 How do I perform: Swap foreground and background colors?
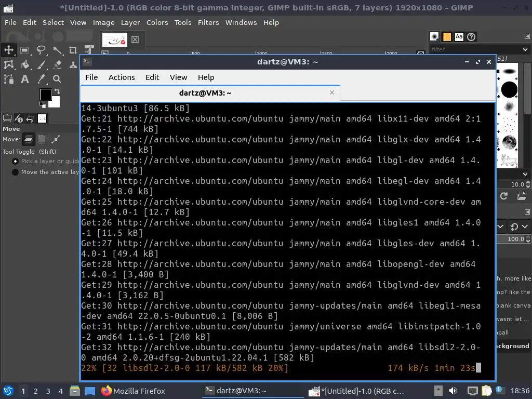(x=57, y=91)
